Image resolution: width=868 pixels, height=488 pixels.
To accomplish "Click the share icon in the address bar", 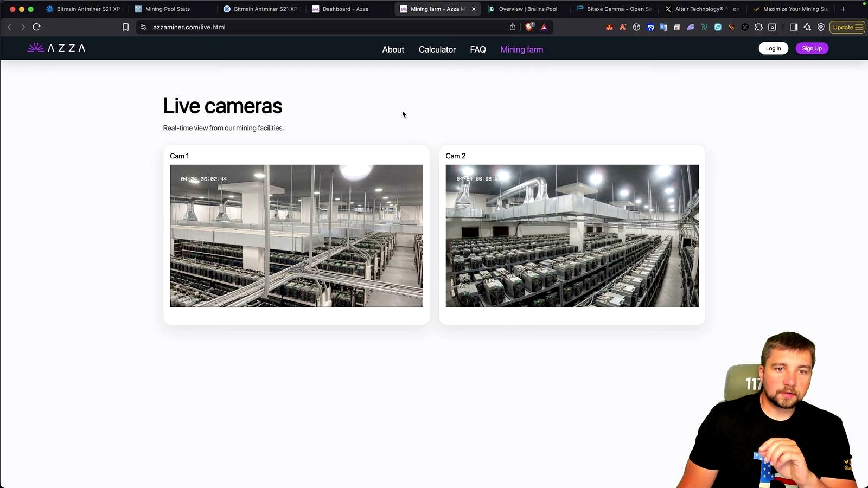I will click(x=513, y=27).
